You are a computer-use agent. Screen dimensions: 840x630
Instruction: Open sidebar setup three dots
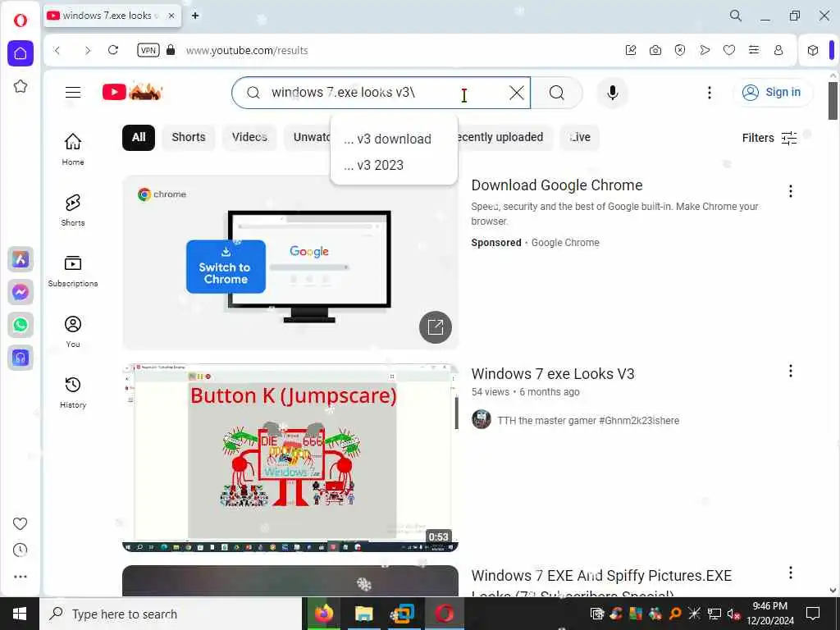click(x=21, y=577)
